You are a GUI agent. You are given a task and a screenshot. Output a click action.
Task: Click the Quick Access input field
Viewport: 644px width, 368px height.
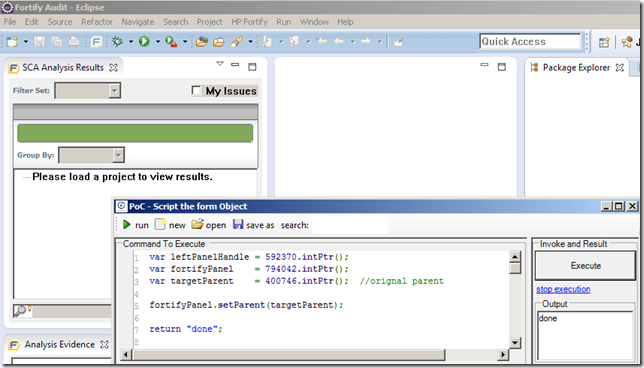(530, 41)
